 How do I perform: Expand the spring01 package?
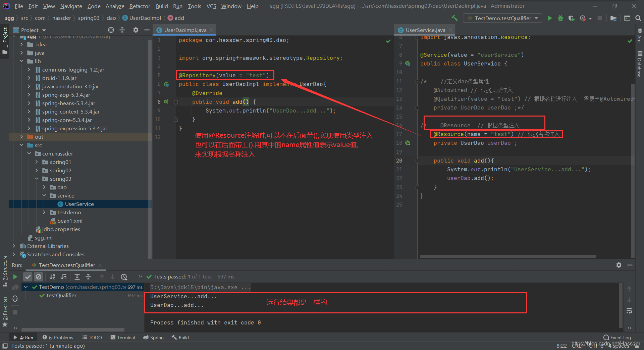point(37,162)
